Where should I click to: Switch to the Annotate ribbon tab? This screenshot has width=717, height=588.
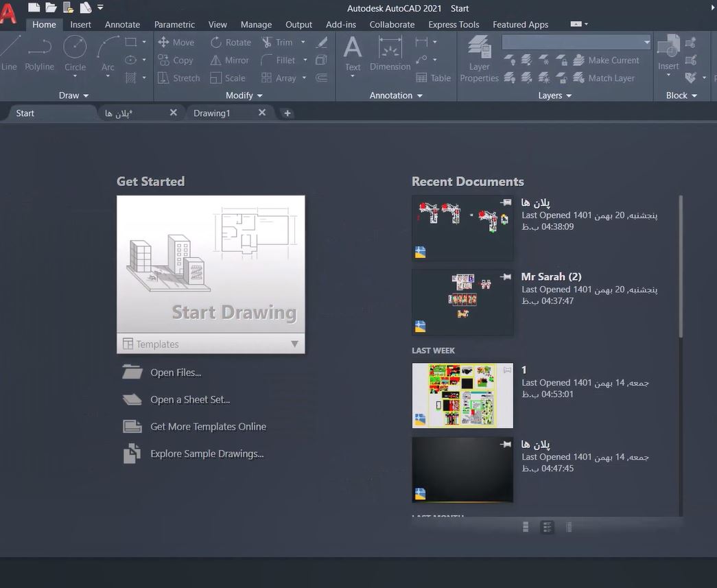point(122,25)
